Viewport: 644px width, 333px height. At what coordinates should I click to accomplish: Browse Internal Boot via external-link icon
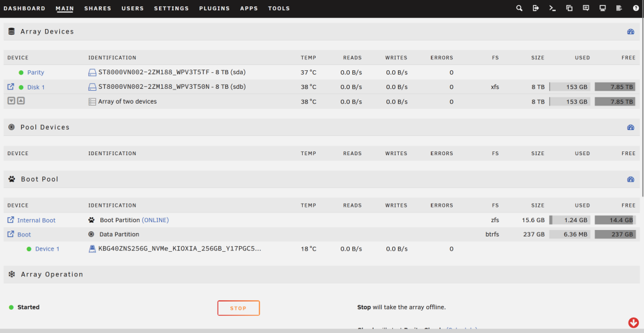[11, 220]
